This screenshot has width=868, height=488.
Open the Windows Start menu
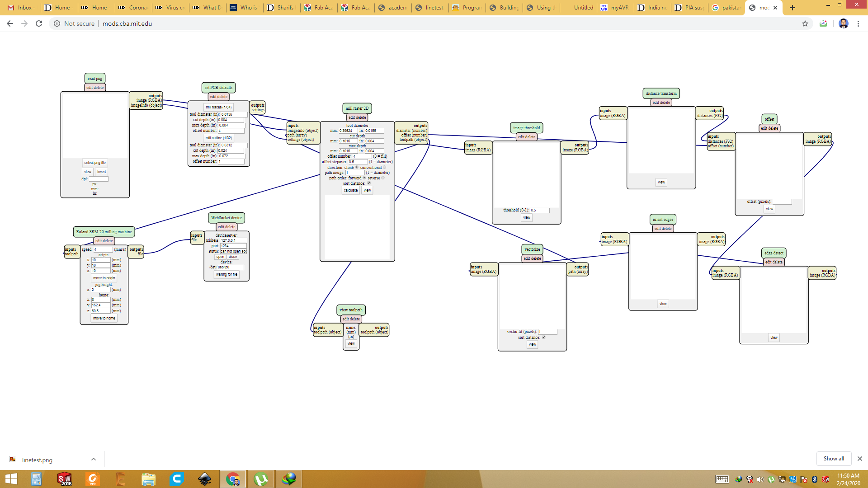coord(11,479)
